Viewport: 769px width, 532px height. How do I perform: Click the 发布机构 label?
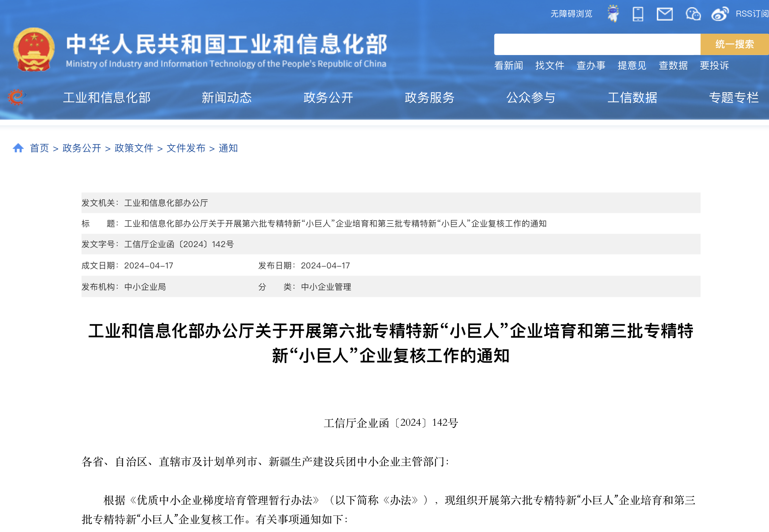[x=100, y=287]
